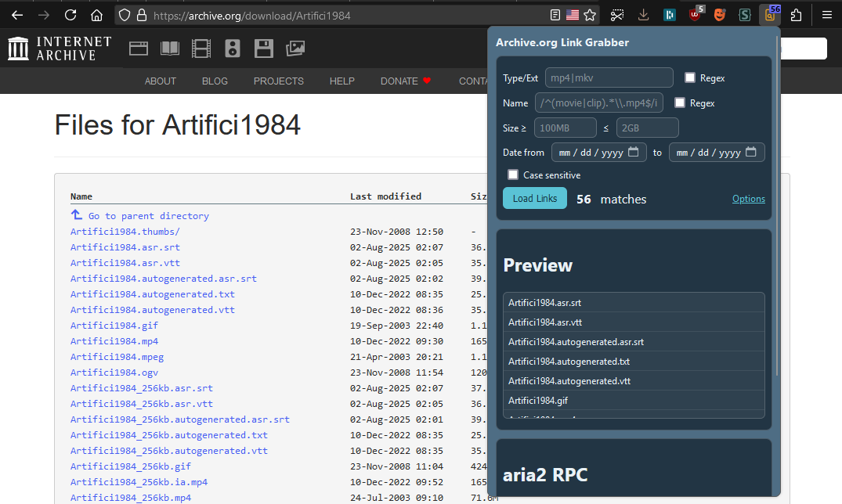The image size is (842, 504).
Task: Open the Firefox hamburger menu
Action: (826, 15)
